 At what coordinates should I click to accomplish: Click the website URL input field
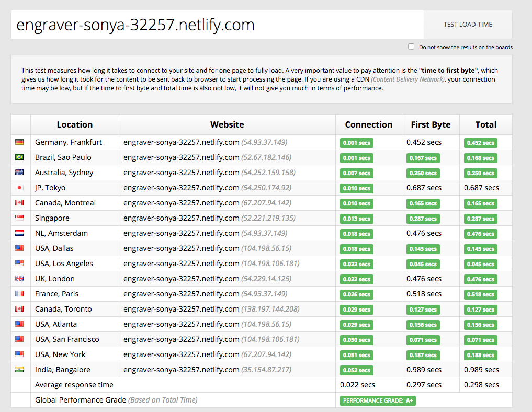click(x=217, y=25)
